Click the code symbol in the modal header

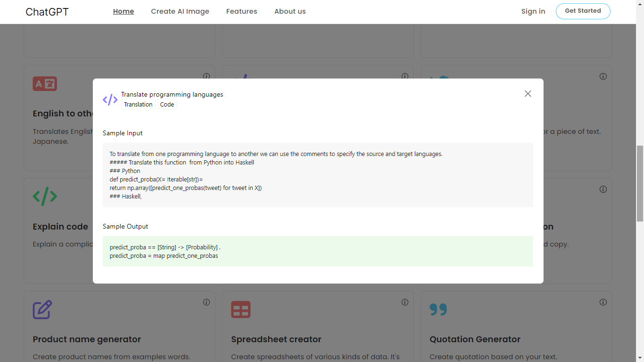click(x=110, y=99)
